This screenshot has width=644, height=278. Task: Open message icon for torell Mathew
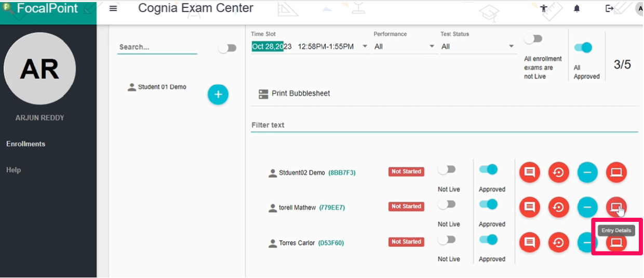530,207
